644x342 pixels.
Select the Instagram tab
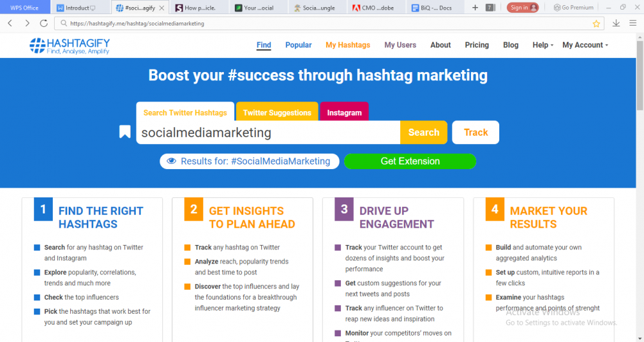tap(344, 112)
